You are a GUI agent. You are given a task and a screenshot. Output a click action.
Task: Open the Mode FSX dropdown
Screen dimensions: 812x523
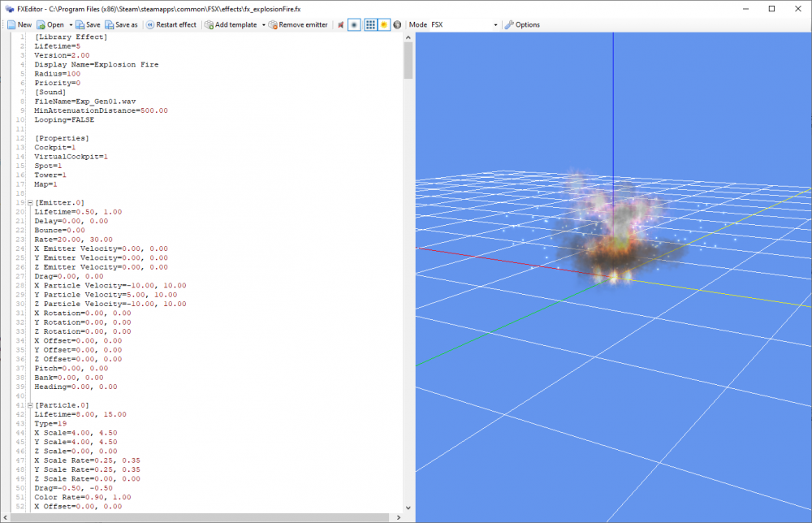463,24
